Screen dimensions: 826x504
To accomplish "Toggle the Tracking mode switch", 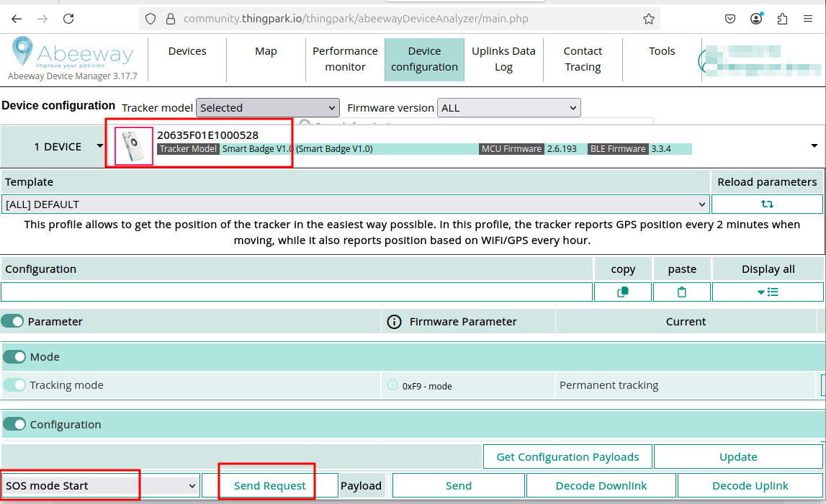I will click(x=14, y=385).
